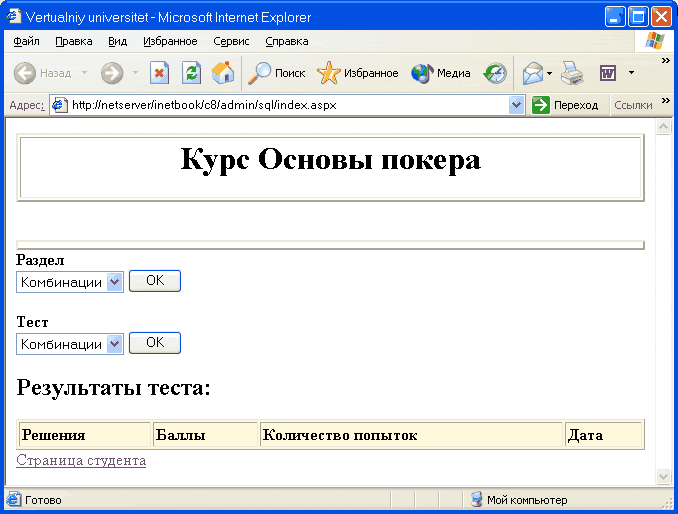The width and height of the screenshot is (678, 514).
Task: Open the Избранное menu
Action: coord(170,41)
